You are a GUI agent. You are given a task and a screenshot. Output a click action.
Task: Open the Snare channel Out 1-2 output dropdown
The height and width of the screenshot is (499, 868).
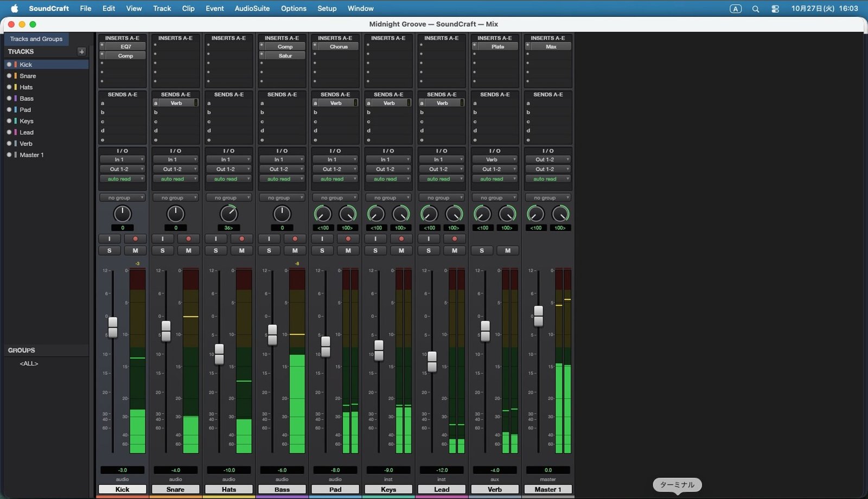[x=175, y=169]
